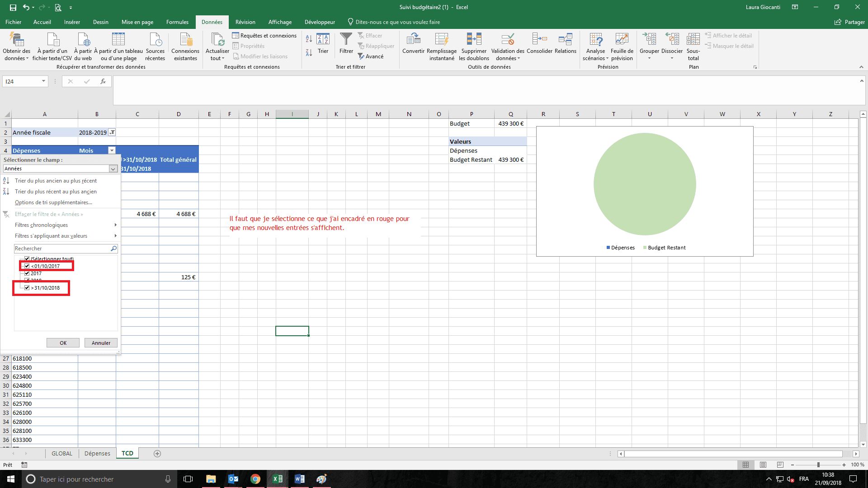
Task: Uncheck the <01/10/2017 checkbox
Action: pyautogui.click(x=27, y=266)
